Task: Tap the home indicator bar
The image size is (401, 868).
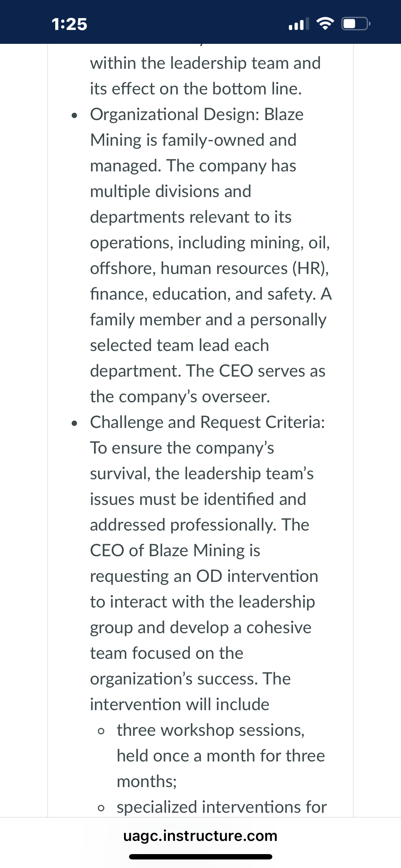Action: (201, 857)
